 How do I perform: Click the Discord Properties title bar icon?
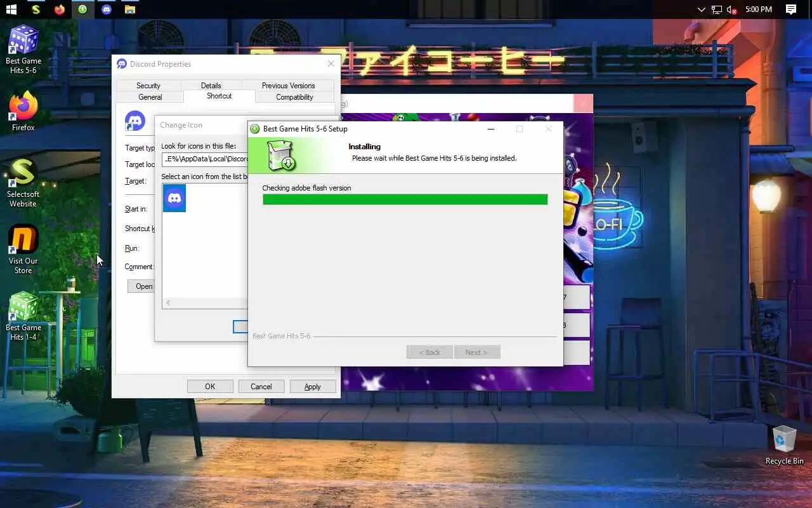(122, 64)
